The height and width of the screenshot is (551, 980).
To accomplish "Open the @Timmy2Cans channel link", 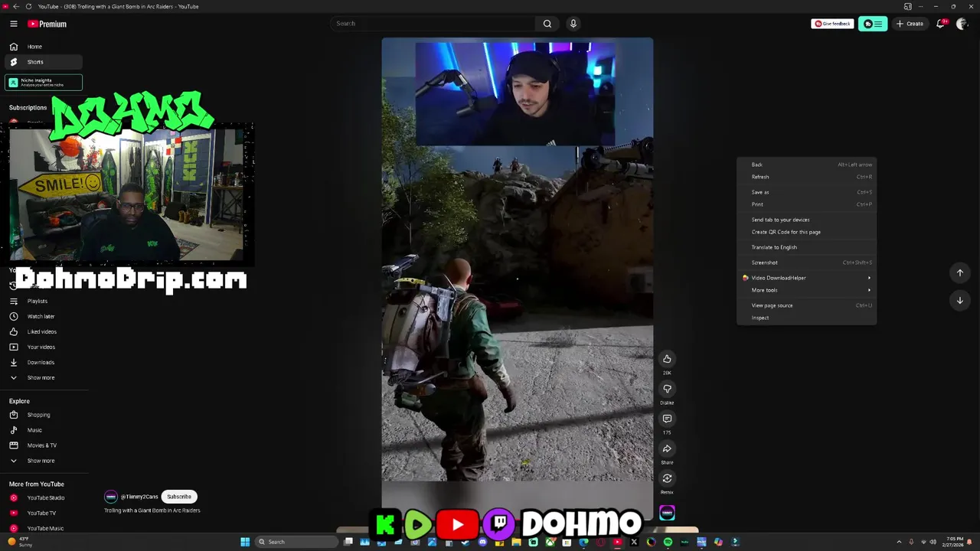I will (x=139, y=497).
